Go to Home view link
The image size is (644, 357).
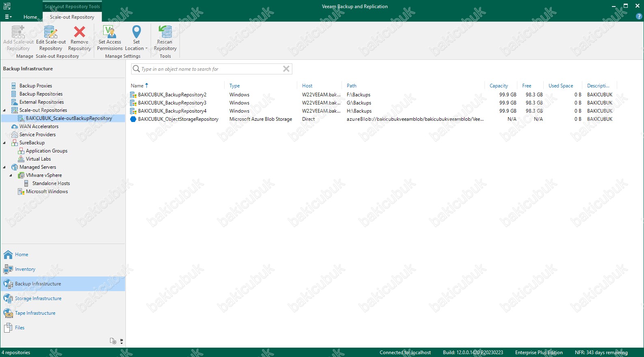(22, 255)
